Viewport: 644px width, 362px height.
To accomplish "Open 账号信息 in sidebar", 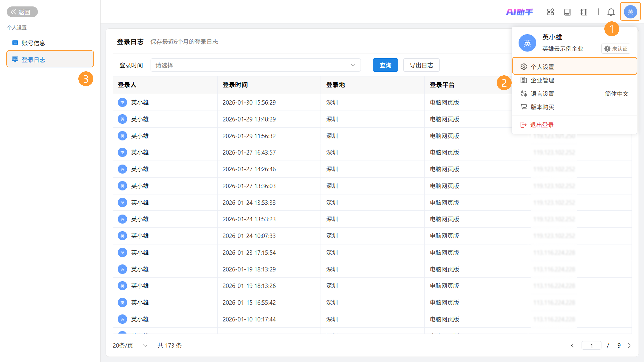I will 33,43.
